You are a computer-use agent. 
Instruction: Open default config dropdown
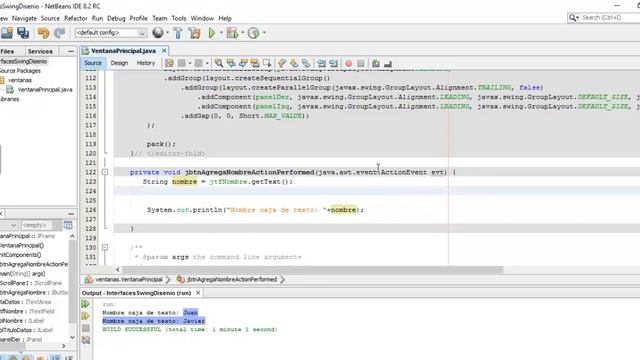coord(111,33)
